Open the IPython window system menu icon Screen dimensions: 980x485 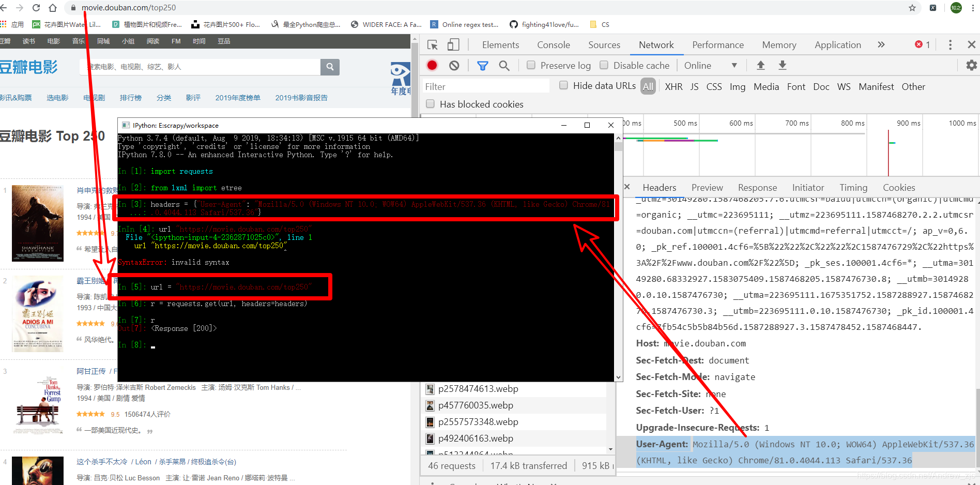click(x=126, y=125)
